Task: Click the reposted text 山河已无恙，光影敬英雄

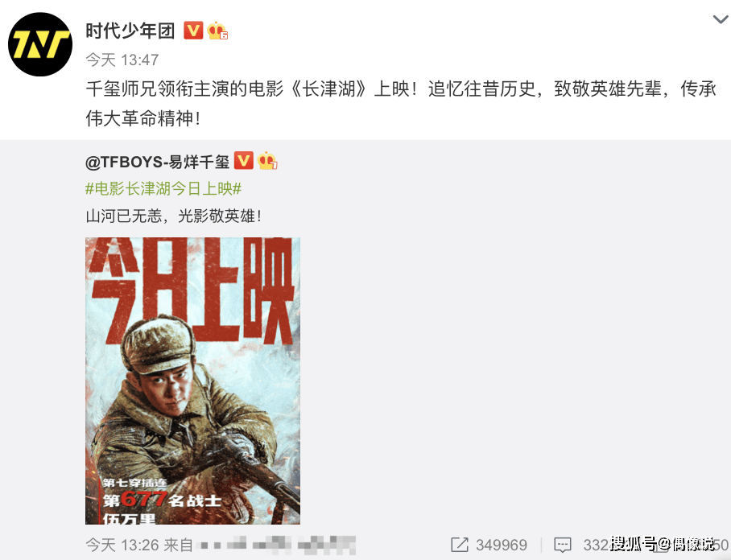Action: [173, 216]
